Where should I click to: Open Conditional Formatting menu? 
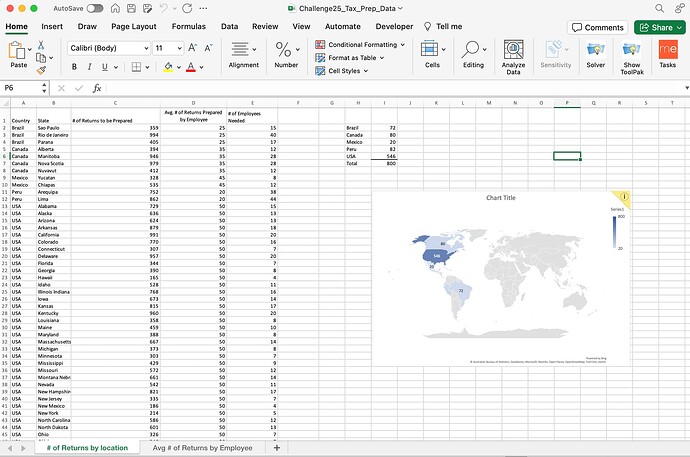tap(360, 44)
